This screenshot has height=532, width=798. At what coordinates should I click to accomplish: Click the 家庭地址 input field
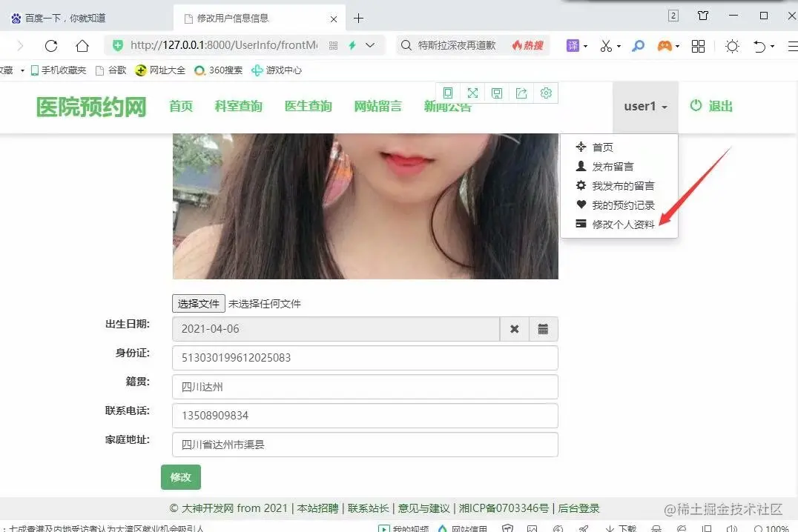pyautogui.click(x=365, y=445)
